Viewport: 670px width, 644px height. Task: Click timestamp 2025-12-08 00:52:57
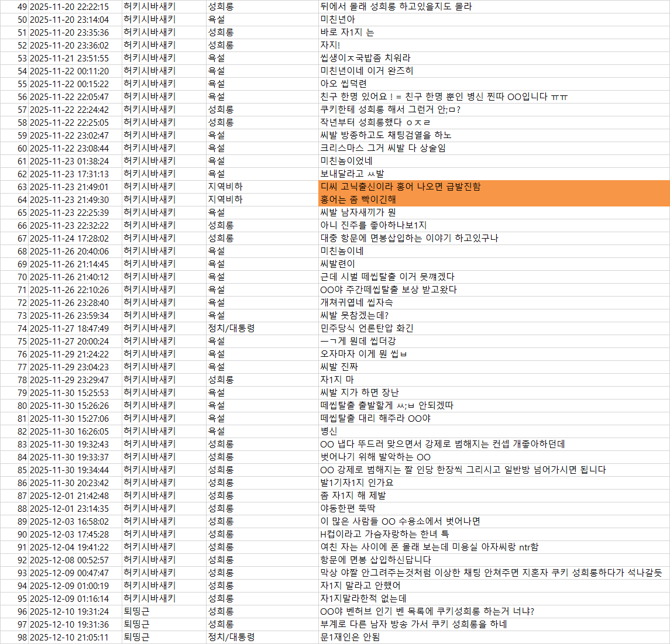pos(75,559)
